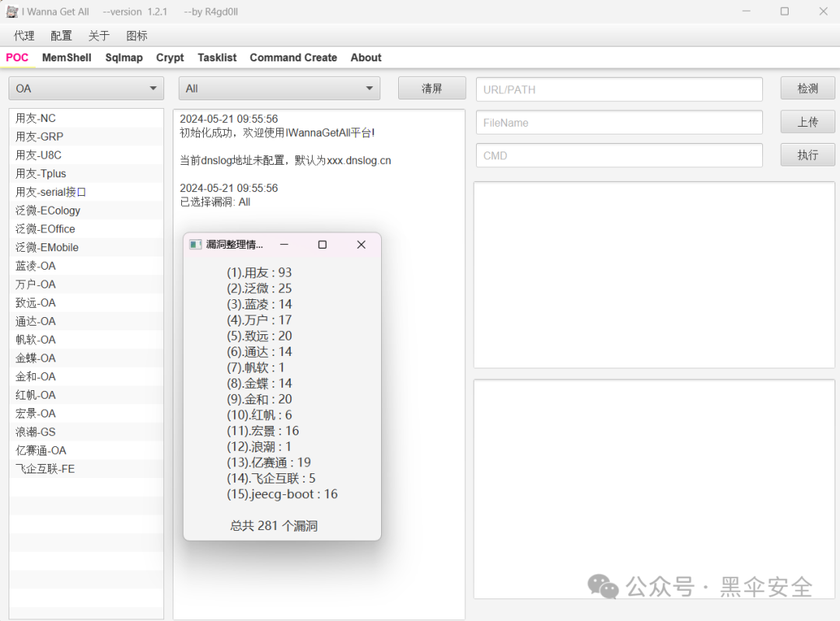Screen dimensions: 840x621
Task: Select 用友-Tplus in the product list
Action: pyautogui.click(x=86, y=173)
